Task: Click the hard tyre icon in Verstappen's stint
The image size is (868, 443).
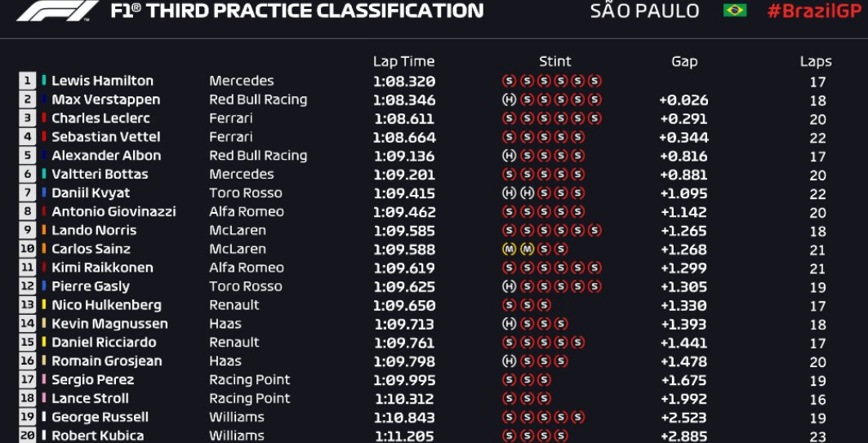Action: pyautogui.click(x=509, y=100)
